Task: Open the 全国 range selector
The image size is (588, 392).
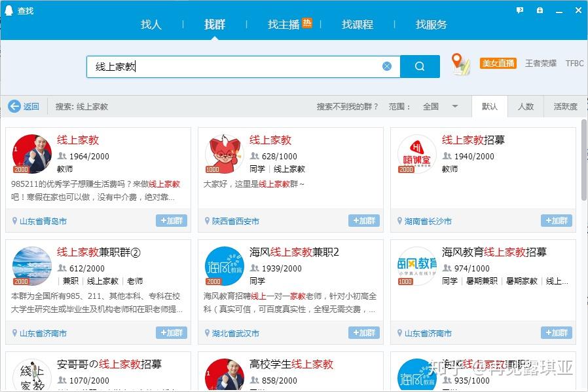Action: point(440,106)
